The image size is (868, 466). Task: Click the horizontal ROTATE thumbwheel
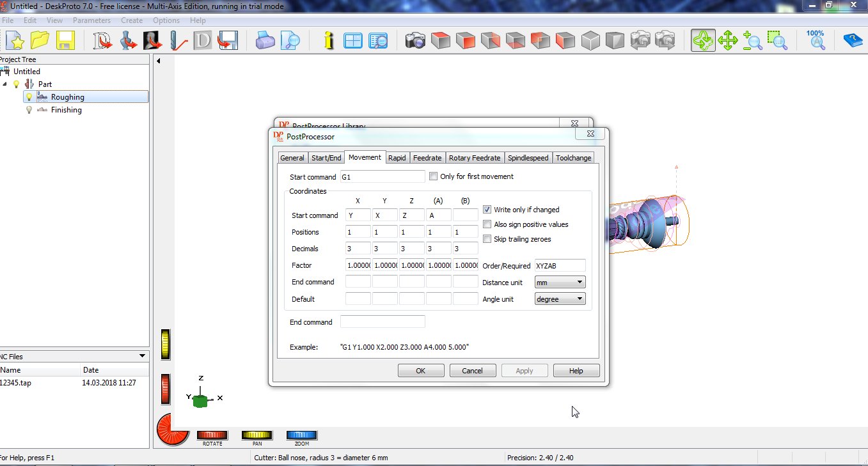212,435
